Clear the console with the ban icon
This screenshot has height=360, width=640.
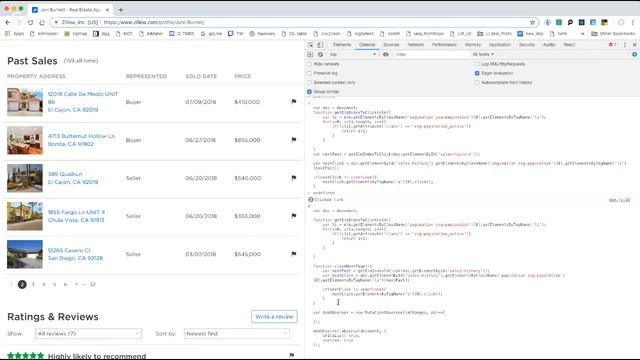(x=320, y=54)
